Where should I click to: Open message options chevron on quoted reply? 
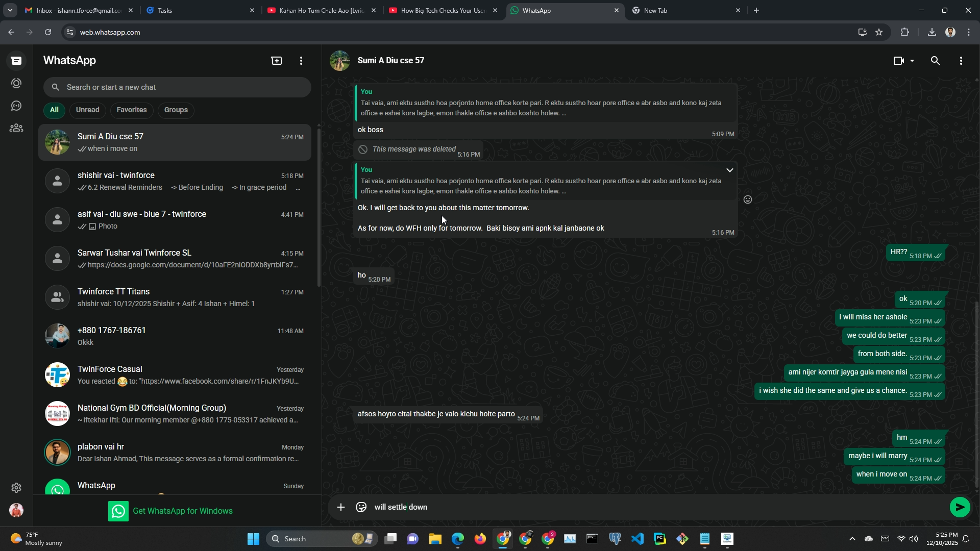tap(729, 170)
